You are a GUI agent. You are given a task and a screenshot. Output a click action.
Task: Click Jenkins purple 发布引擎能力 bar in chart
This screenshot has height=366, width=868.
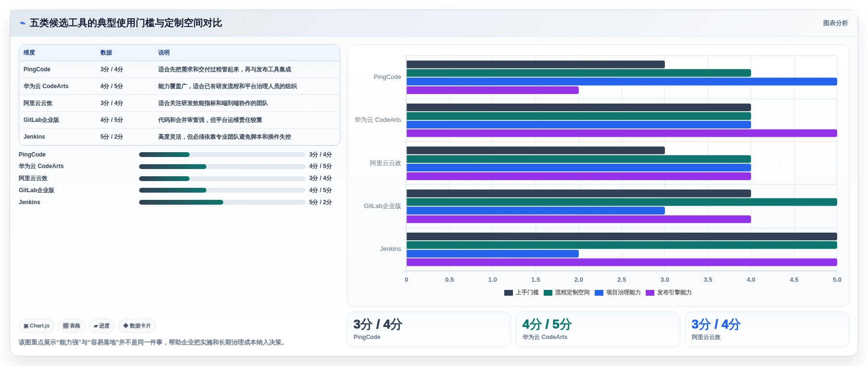[622, 262]
